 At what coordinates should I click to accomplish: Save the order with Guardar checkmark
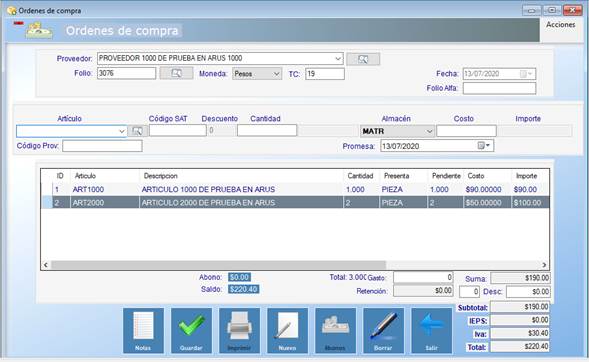(191, 330)
